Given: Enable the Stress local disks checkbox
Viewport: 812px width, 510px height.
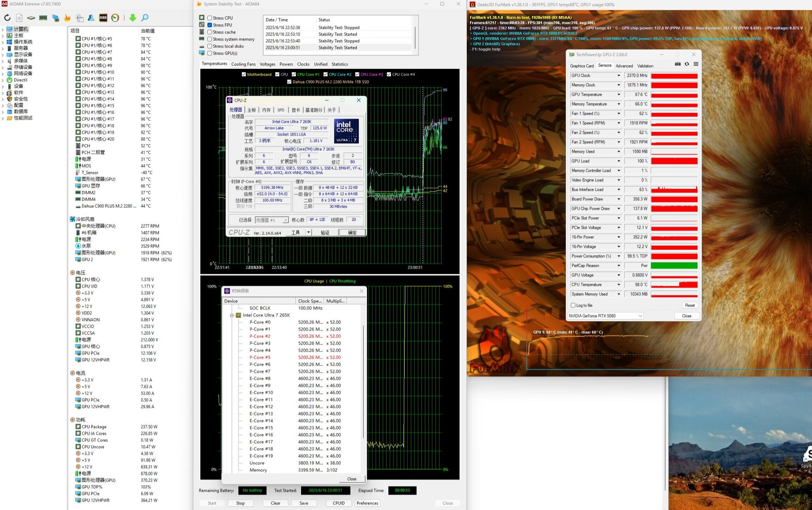Looking at the screenshot, I should coord(210,46).
